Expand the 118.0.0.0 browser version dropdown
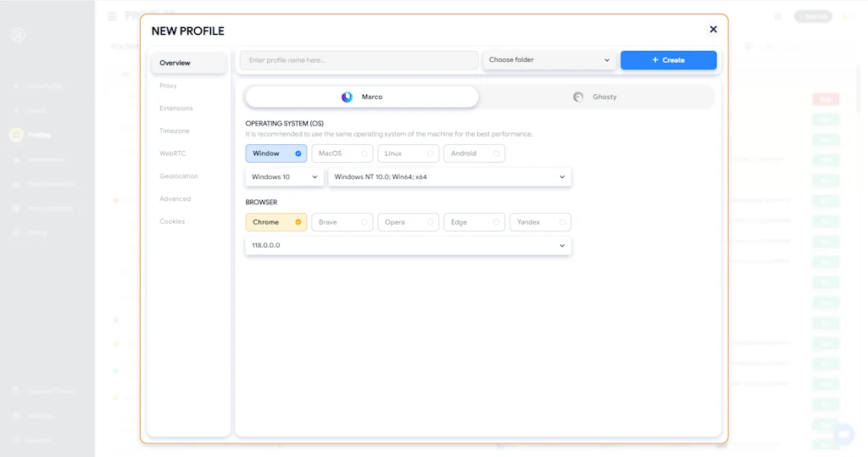The height and width of the screenshot is (457, 868). 408,245
